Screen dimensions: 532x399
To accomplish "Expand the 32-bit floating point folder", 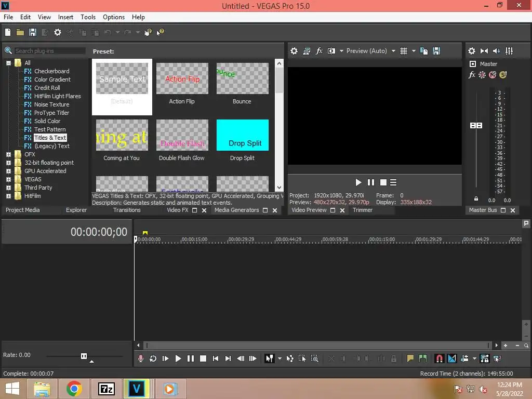I will 8,163.
